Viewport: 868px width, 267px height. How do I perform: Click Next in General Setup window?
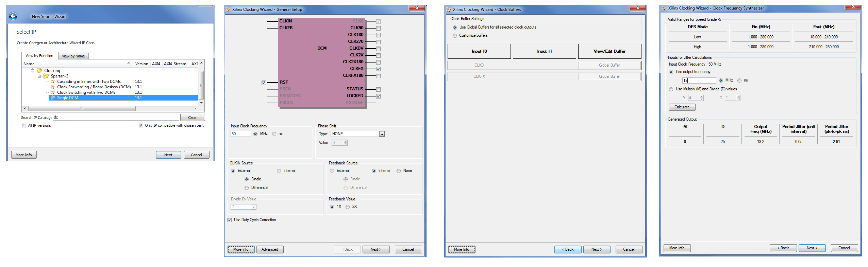pos(376,249)
